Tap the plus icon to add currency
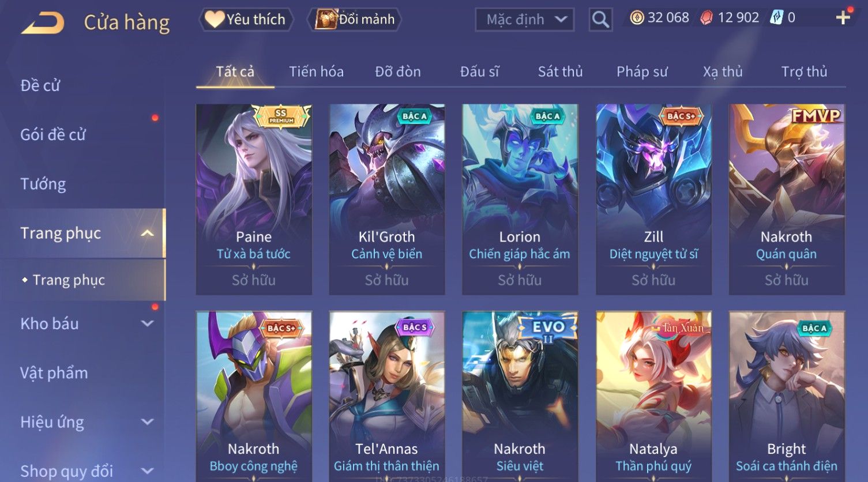 click(843, 18)
